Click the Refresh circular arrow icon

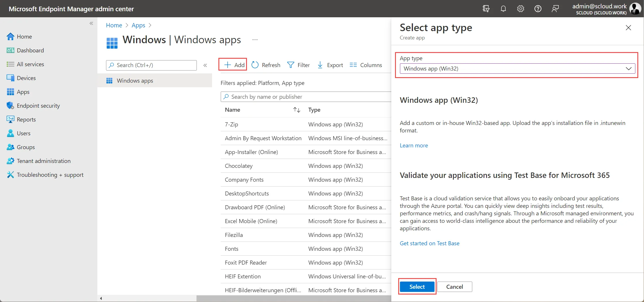click(255, 65)
